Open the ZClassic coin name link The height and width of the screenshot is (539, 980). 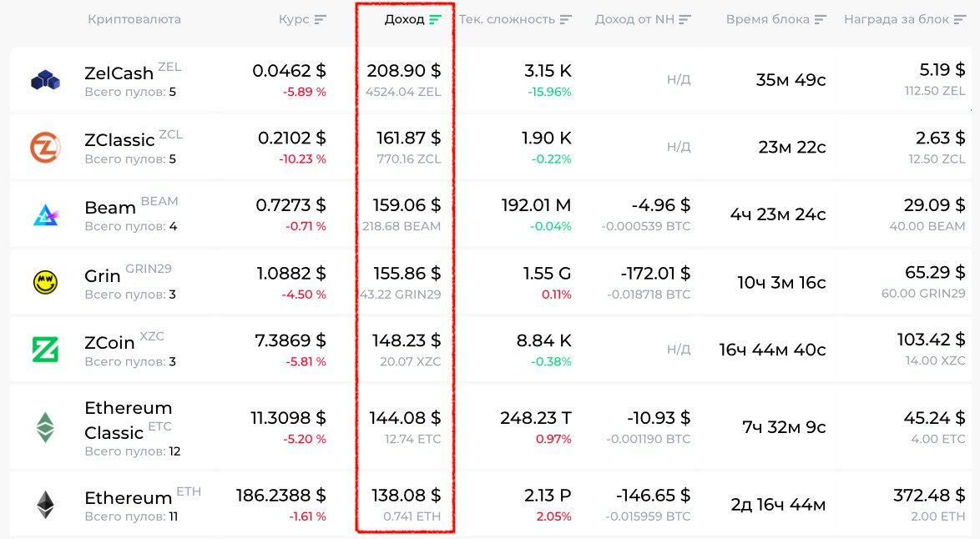pos(119,140)
